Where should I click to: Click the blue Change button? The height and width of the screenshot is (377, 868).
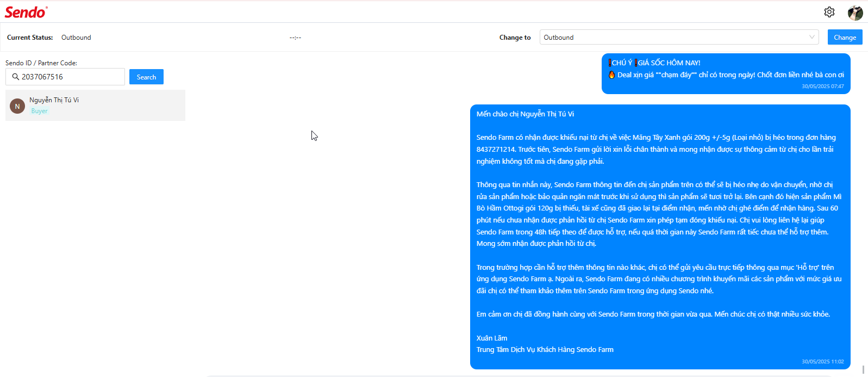tap(845, 37)
